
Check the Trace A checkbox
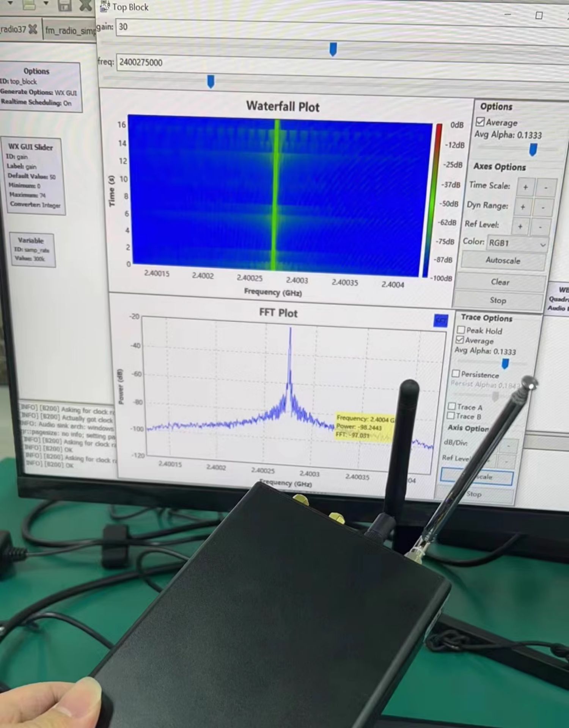pyautogui.click(x=451, y=406)
